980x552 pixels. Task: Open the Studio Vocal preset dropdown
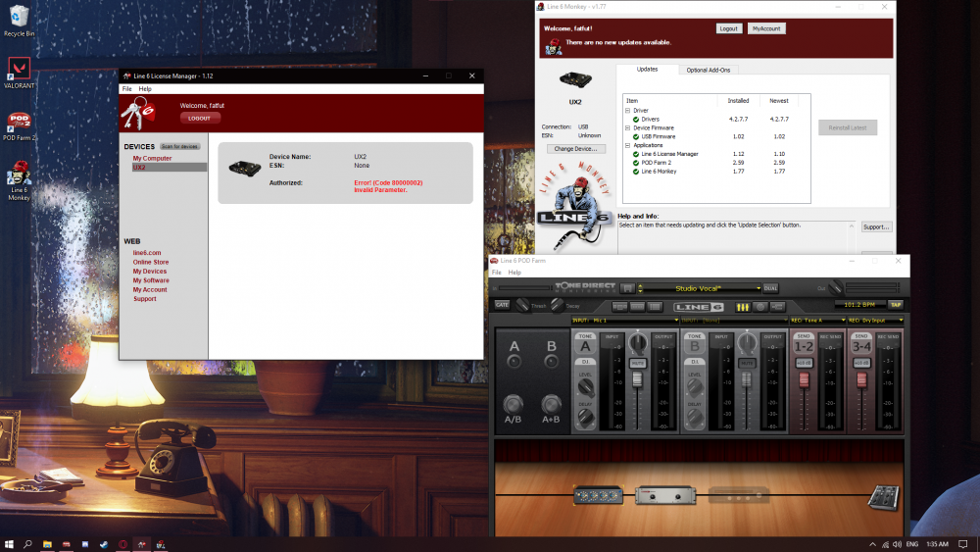pos(758,288)
